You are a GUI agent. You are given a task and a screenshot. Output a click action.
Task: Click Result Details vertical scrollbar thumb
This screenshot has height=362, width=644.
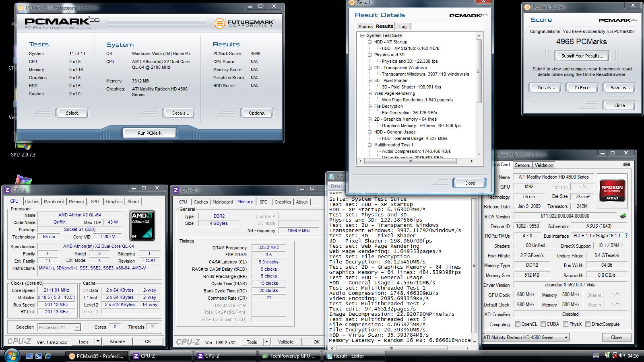click(x=479, y=71)
